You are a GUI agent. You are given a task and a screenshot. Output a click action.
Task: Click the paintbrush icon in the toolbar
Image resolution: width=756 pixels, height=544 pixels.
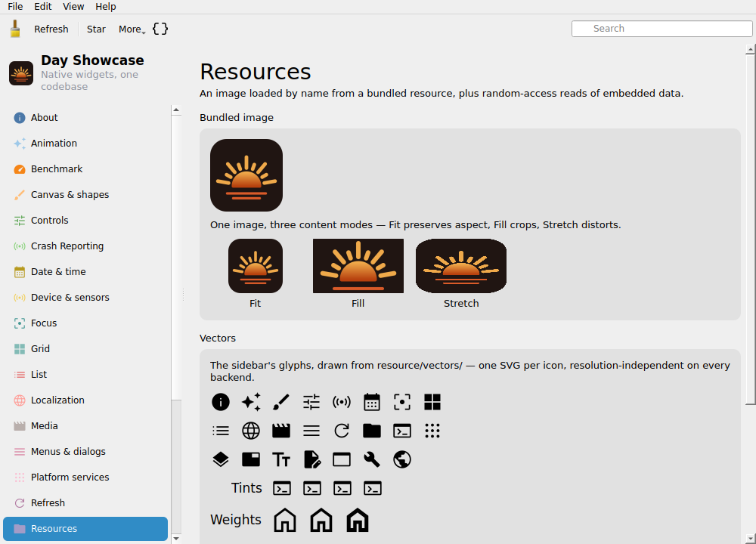[x=15, y=29]
